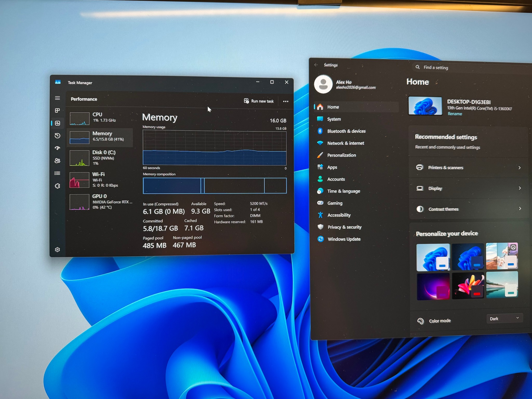This screenshot has width=532, height=399.
Task: Click the Printers & scanners icon
Action: coord(420,167)
